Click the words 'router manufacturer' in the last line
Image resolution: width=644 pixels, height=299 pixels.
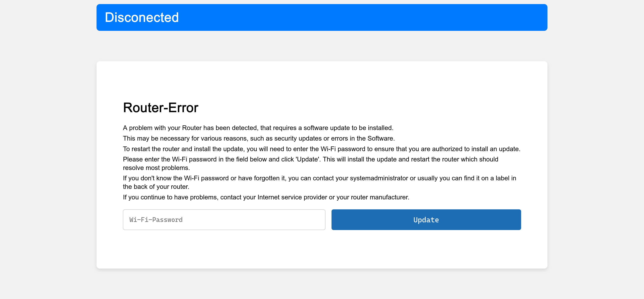click(380, 197)
